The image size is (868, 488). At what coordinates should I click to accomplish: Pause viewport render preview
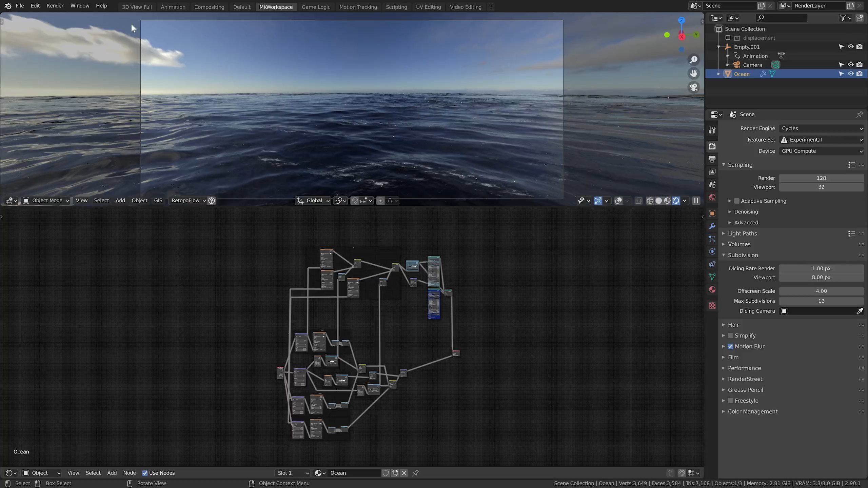click(x=696, y=201)
